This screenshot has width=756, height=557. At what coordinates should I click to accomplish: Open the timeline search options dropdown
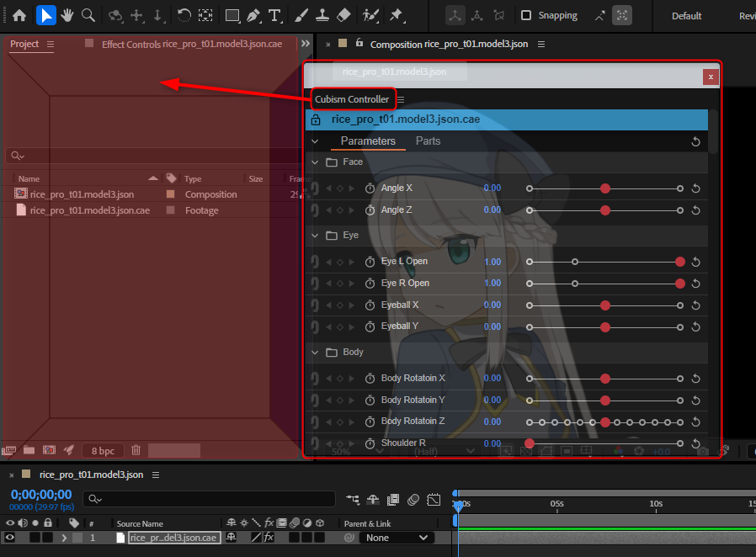tap(95, 499)
